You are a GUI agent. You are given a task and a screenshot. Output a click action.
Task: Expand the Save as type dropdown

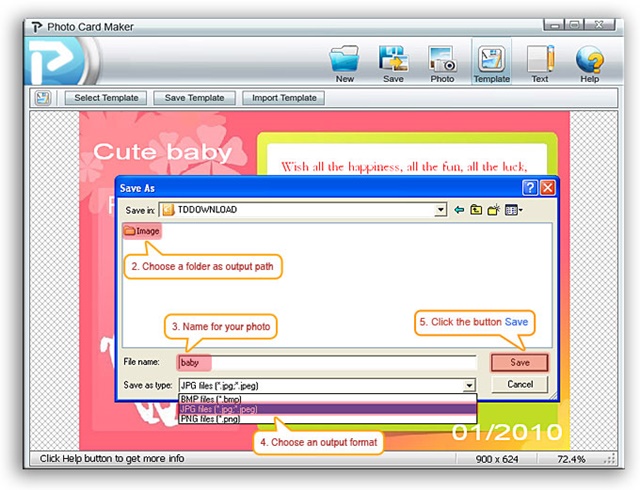tap(468, 385)
